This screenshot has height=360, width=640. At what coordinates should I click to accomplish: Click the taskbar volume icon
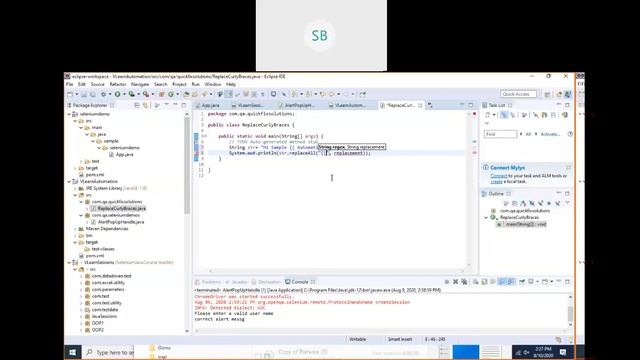click(x=527, y=352)
